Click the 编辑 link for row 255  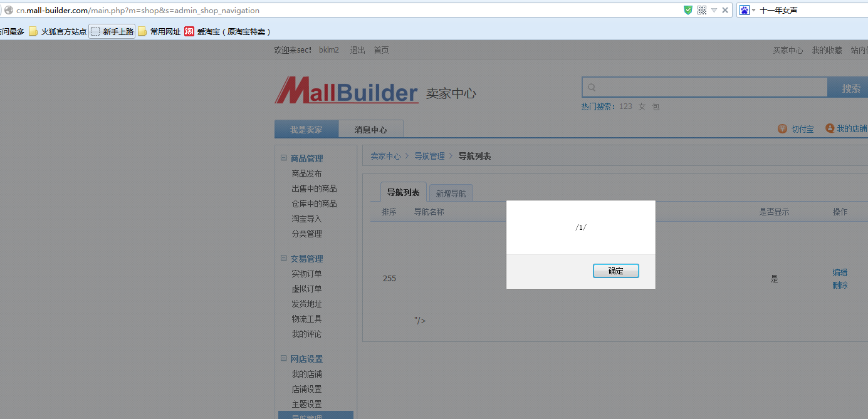pos(840,272)
